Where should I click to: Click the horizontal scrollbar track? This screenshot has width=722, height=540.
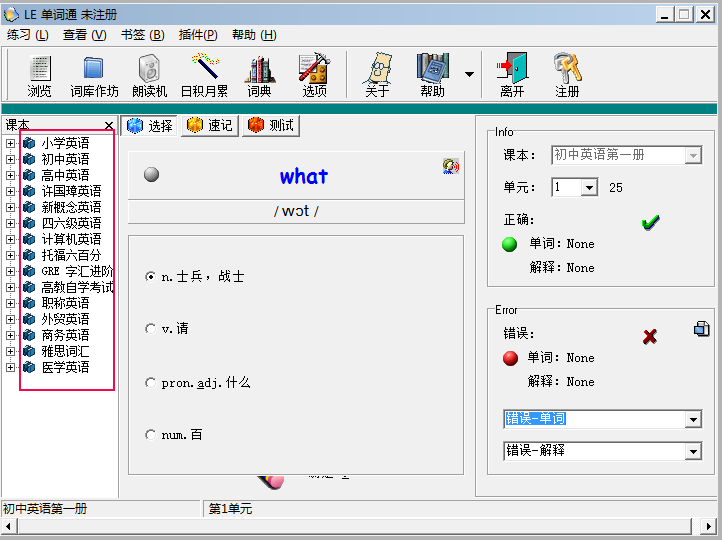pyautogui.click(x=355, y=525)
